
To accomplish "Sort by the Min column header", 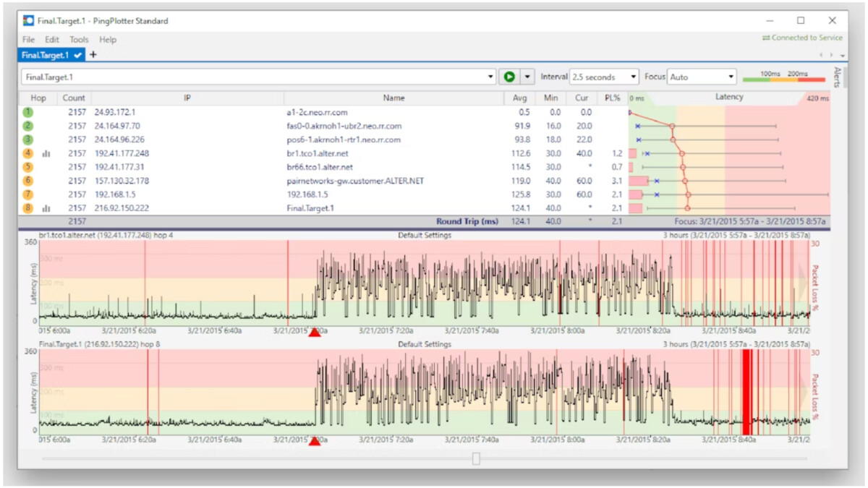I will 550,98.
